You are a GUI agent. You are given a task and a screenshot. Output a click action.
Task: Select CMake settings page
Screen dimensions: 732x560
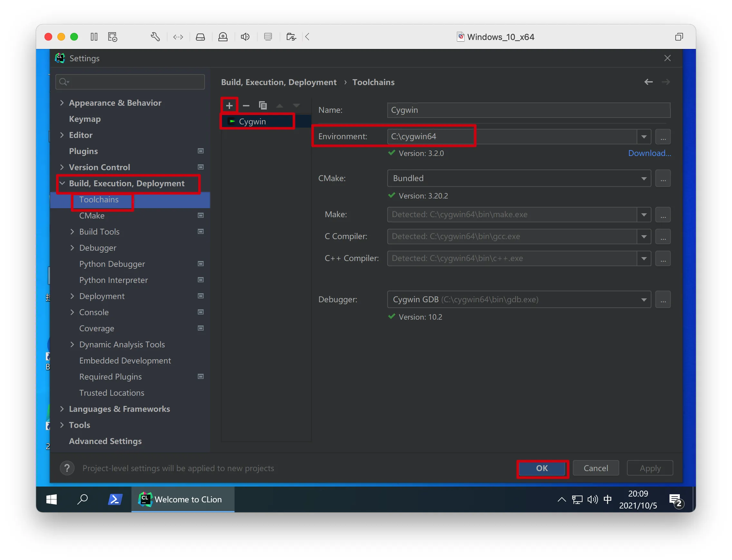point(92,216)
